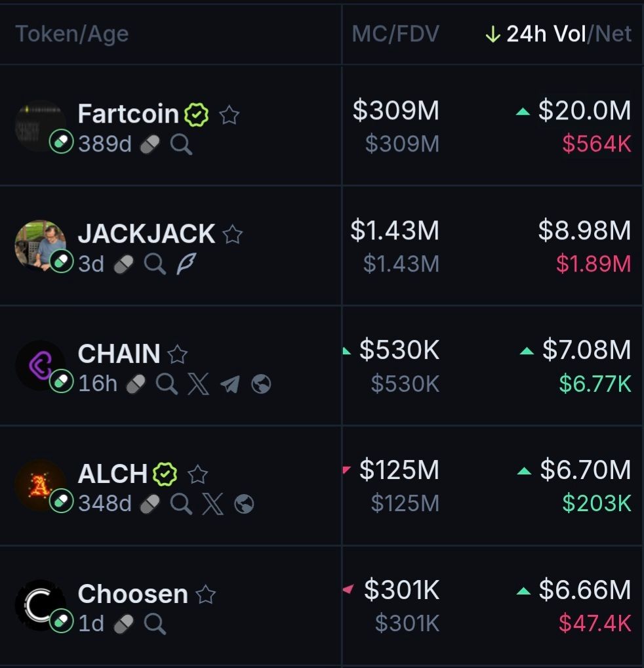This screenshot has height=668, width=644.
Task: Open CHAIN's X (Twitter) profile icon
Action: (198, 384)
